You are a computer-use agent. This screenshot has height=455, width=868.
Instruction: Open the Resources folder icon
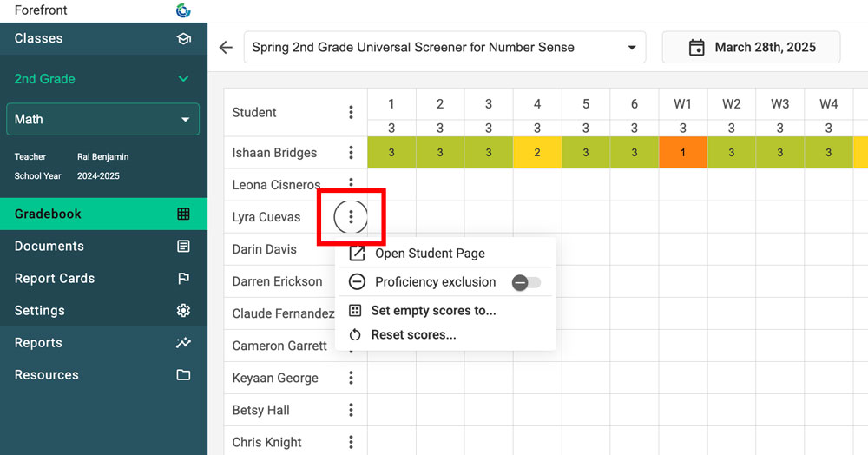[183, 375]
